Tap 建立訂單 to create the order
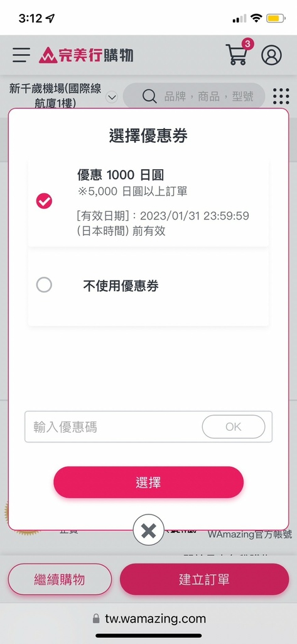This screenshot has height=644, width=297. coord(204,579)
